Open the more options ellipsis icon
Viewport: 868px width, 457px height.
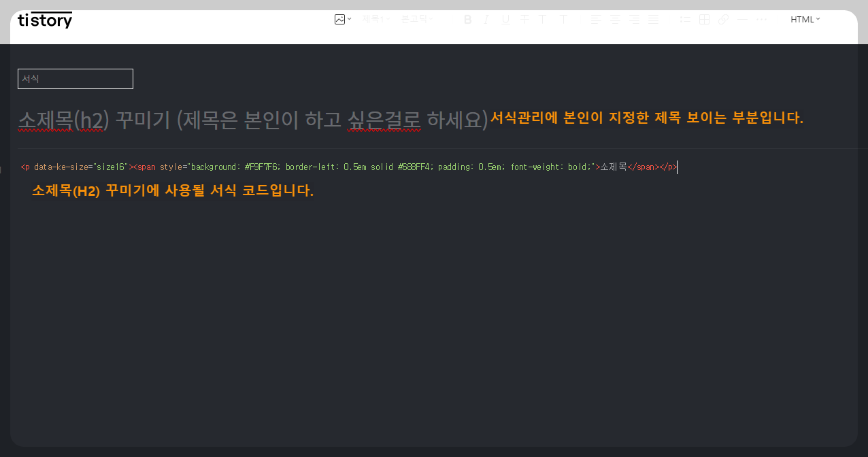click(761, 19)
